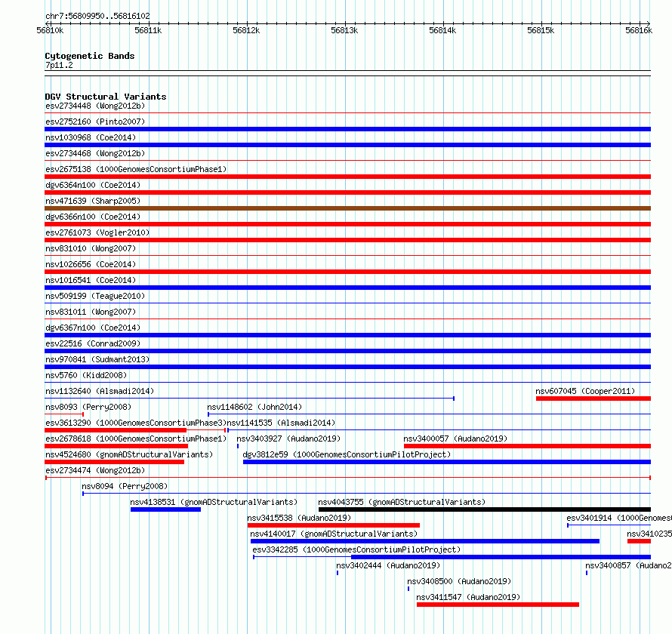Open the nsv607045 (Cooper2011) label
This screenshot has width=672, height=634.
585,391
